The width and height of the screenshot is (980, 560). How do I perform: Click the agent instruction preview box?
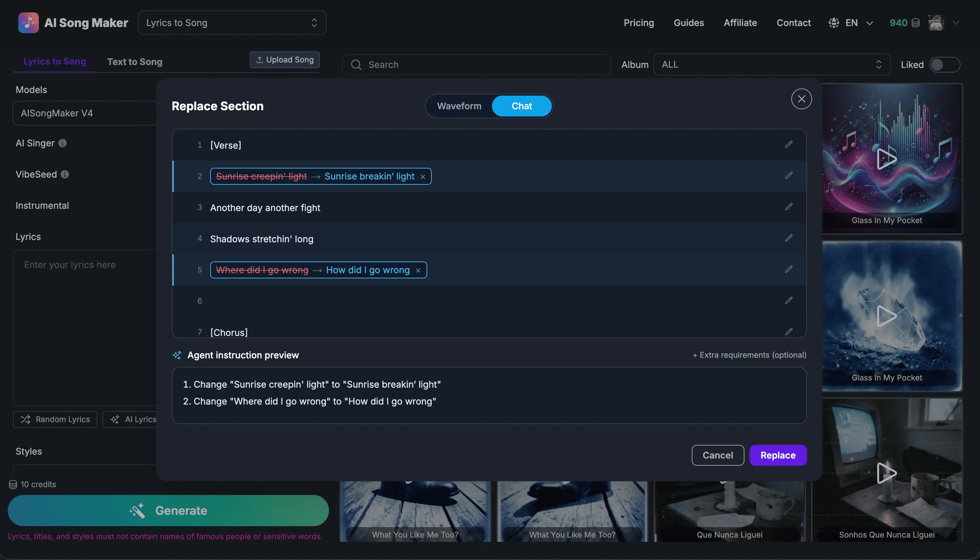pyautogui.click(x=489, y=395)
